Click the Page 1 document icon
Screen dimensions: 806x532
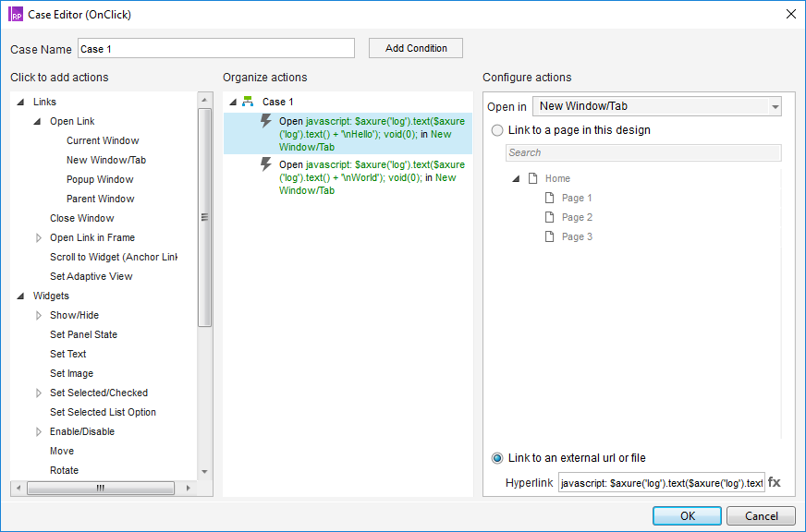[x=549, y=198]
